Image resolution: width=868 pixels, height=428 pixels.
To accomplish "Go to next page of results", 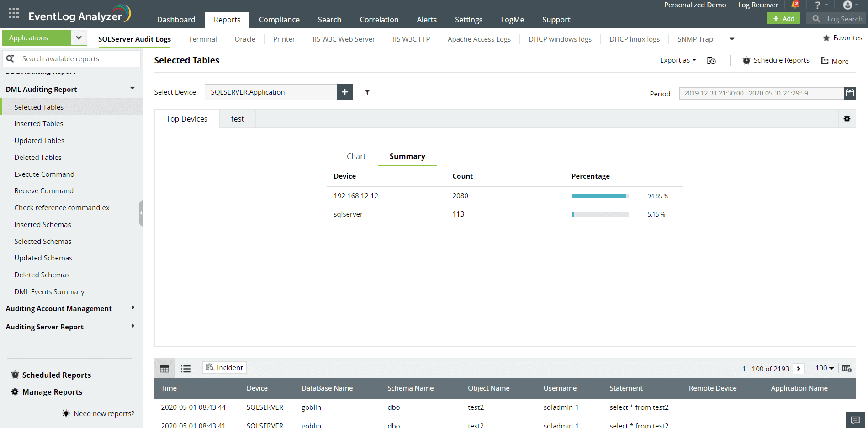I will [799, 369].
